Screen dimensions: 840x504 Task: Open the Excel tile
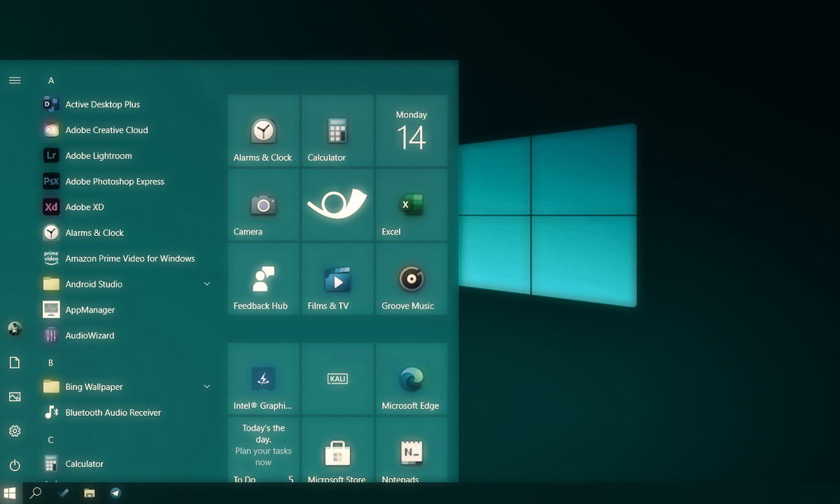(x=412, y=205)
